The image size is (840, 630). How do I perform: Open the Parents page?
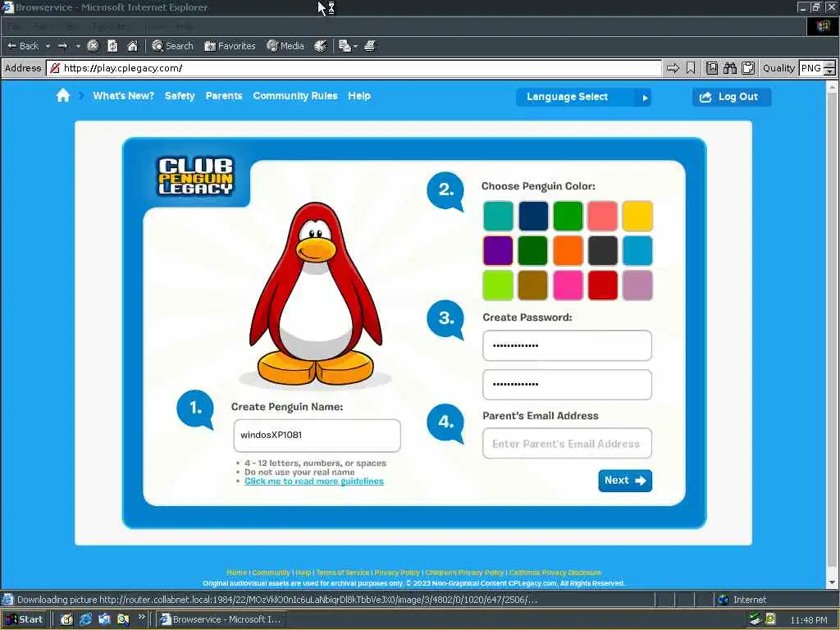[224, 96]
